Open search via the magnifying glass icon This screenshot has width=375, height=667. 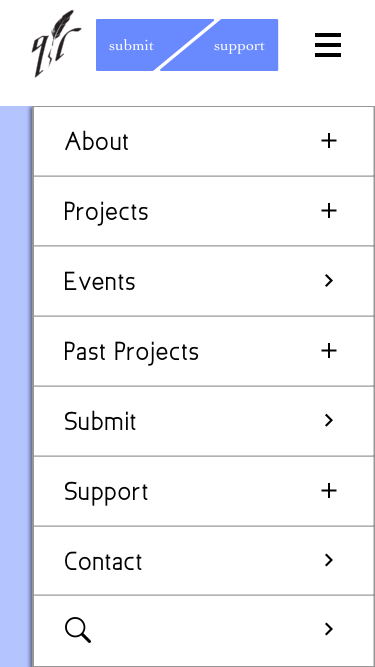pos(78,630)
